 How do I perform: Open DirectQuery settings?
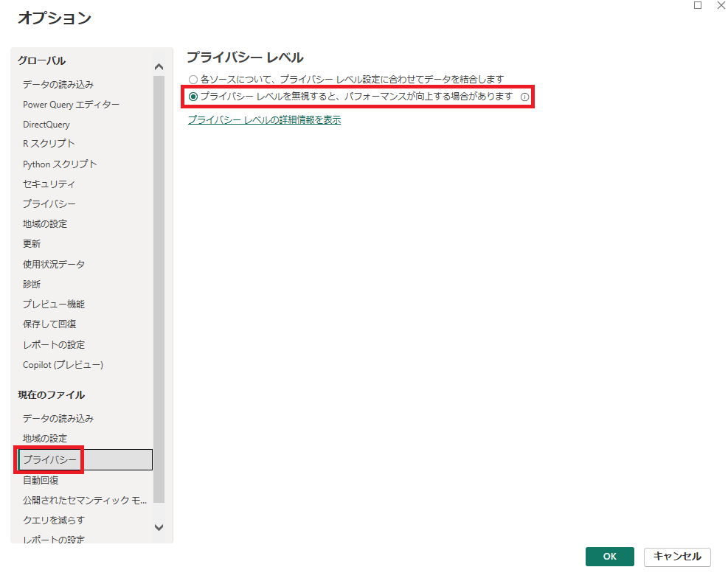[46, 125]
